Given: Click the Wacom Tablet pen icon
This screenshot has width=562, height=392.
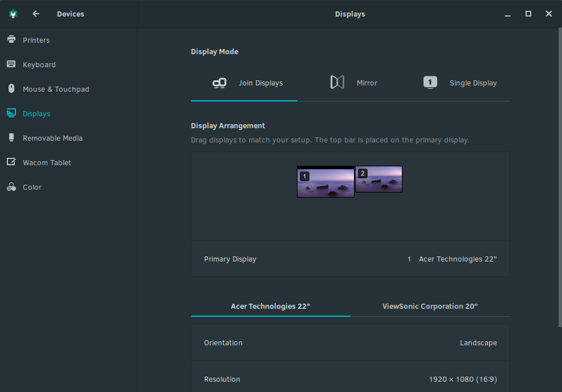Looking at the screenshot, I should [11, 162].
